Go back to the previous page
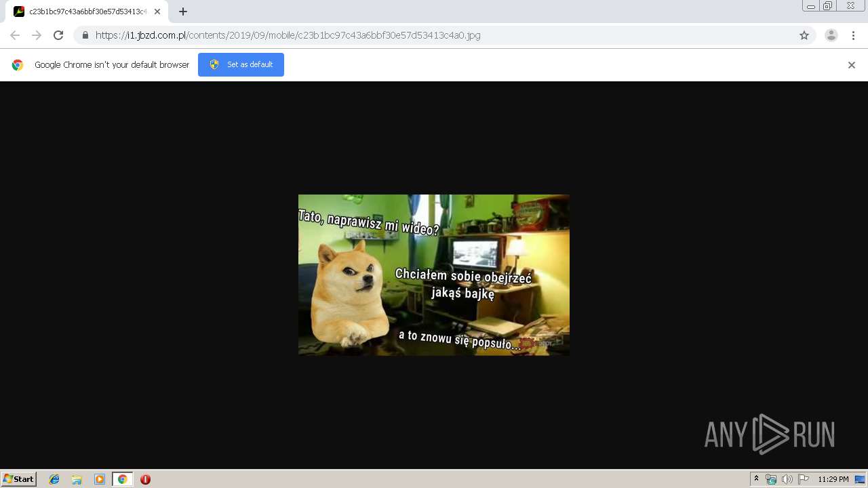This screenshot has width=868, height=488. (15, 35)
